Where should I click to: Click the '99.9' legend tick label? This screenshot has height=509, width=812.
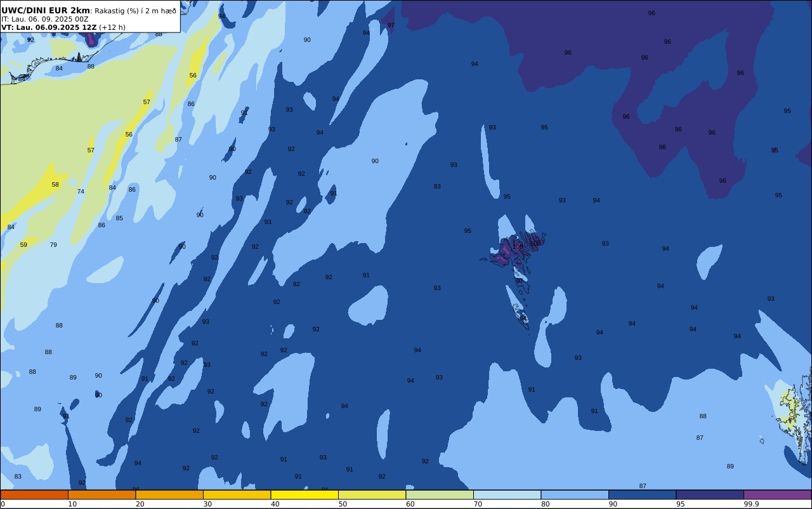click(751, 504)
